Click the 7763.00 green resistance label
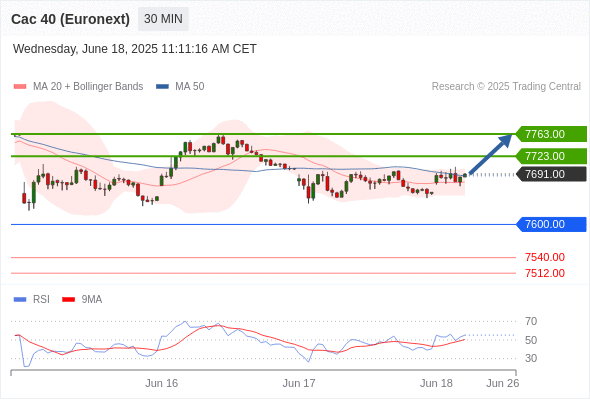This screenshot has width=590, height=400. (551, 134)
